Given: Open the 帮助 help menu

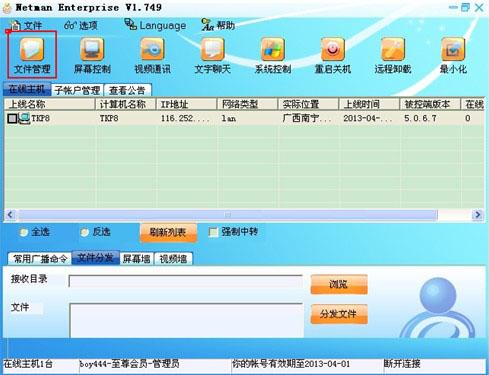Looking at the screenshot, I should coord(218,25).
